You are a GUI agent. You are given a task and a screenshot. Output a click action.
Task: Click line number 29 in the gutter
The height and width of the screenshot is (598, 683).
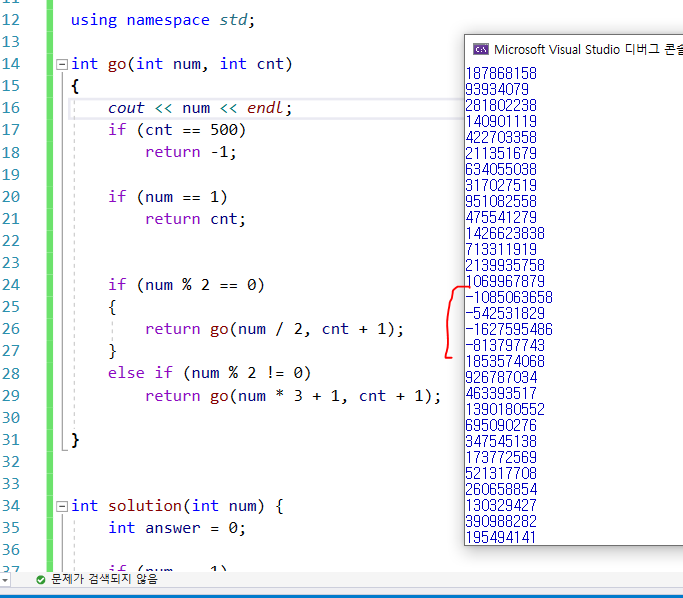[x=11, y=395]
